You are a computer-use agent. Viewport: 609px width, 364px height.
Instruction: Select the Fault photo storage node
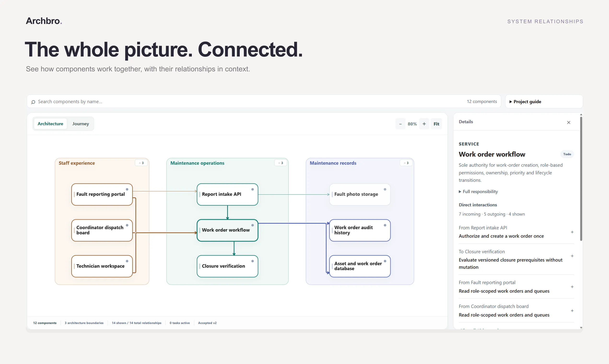pos(360,194)
